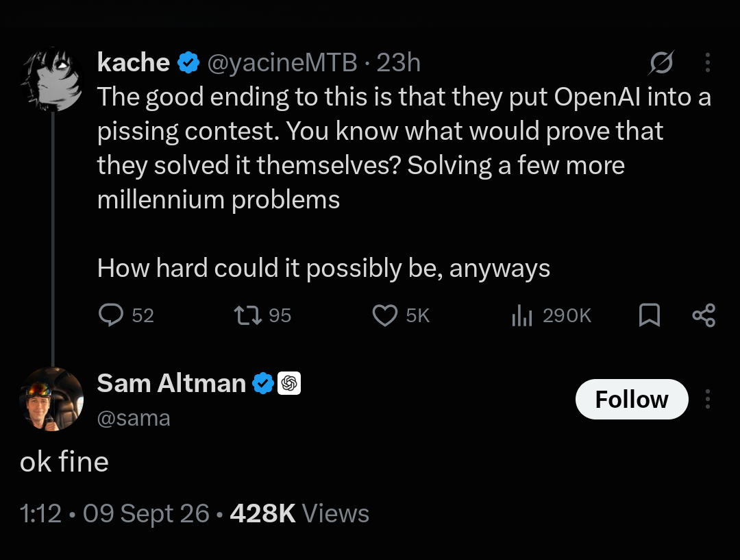Click the 23h timestamp on kache's tweet
The image size is (740, 560).
coord(398,62)
